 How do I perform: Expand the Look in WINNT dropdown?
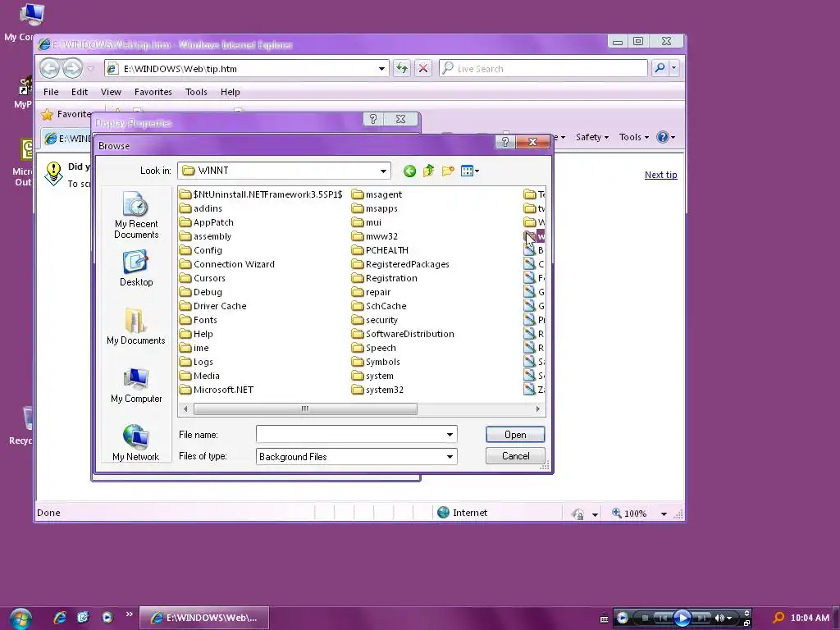383,171
